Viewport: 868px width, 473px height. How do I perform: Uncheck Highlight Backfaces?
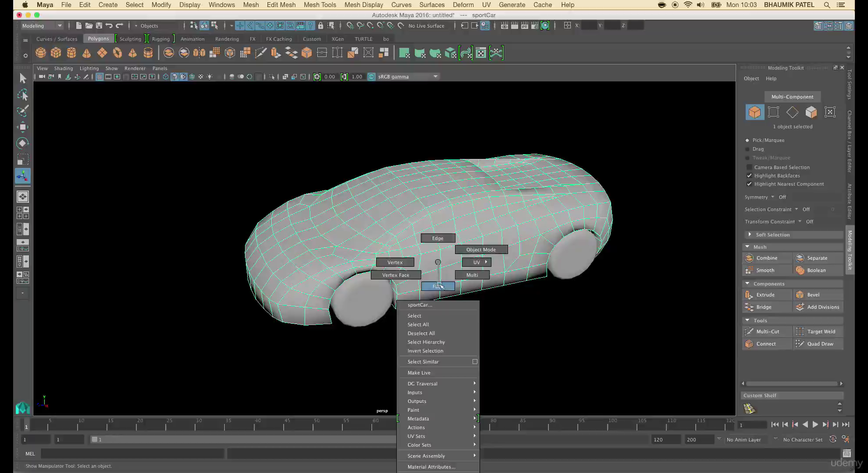point(749,176)
